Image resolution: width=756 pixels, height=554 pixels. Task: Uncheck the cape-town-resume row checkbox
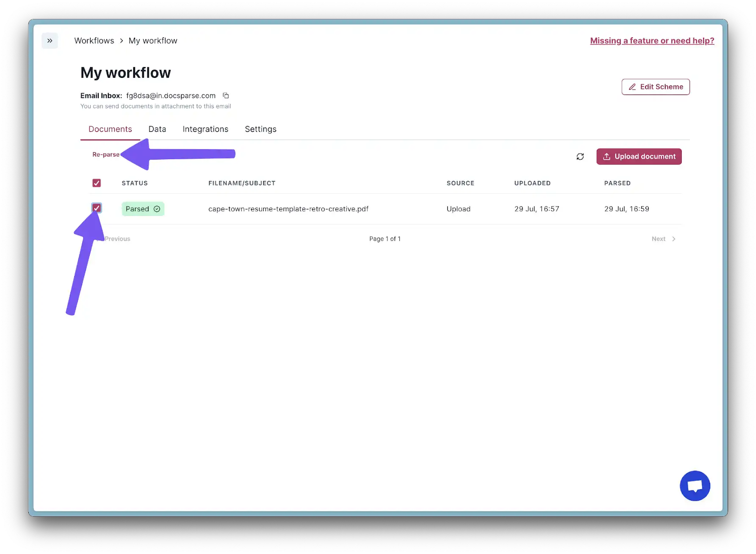pyautogui.click(x=96, y=208)
